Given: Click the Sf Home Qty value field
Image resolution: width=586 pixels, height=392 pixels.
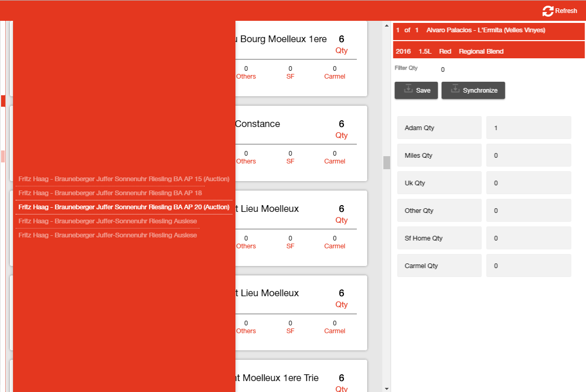Looking at the screenshot, I should [x=529, y=238].
